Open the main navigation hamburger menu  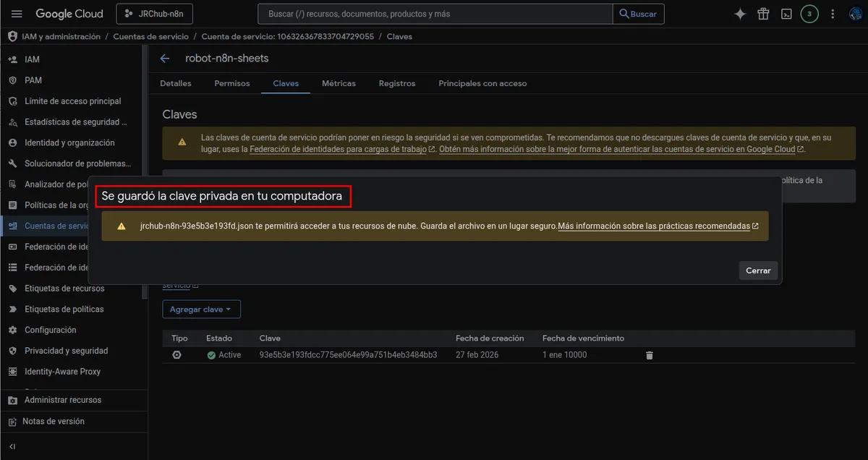pyautogui.click(x=17, y=14)
